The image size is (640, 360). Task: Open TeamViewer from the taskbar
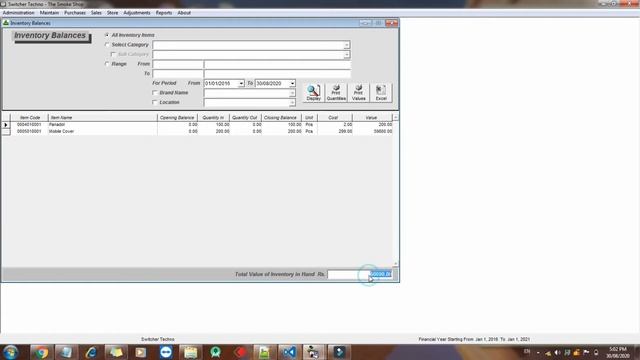(166, 352)
